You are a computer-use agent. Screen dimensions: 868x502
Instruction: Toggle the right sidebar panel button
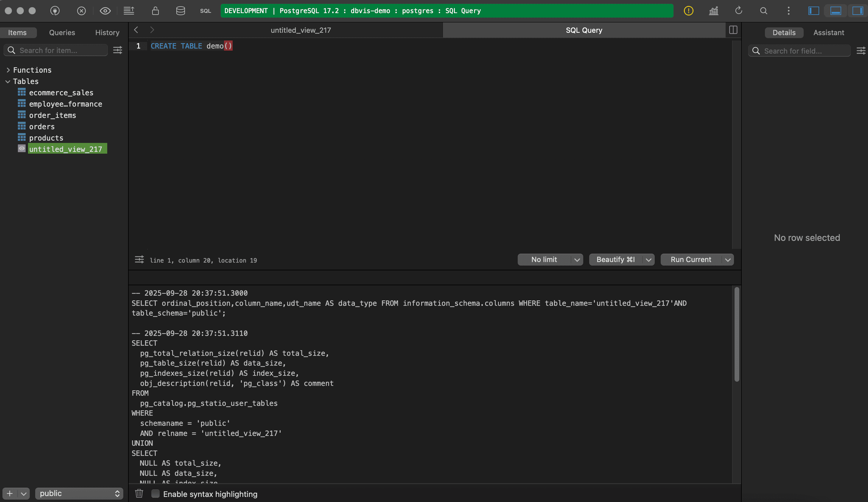point(857,11)
